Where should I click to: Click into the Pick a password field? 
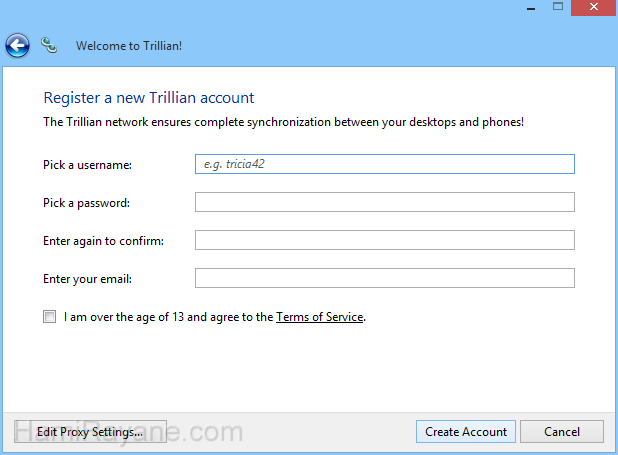coord(385,202)
